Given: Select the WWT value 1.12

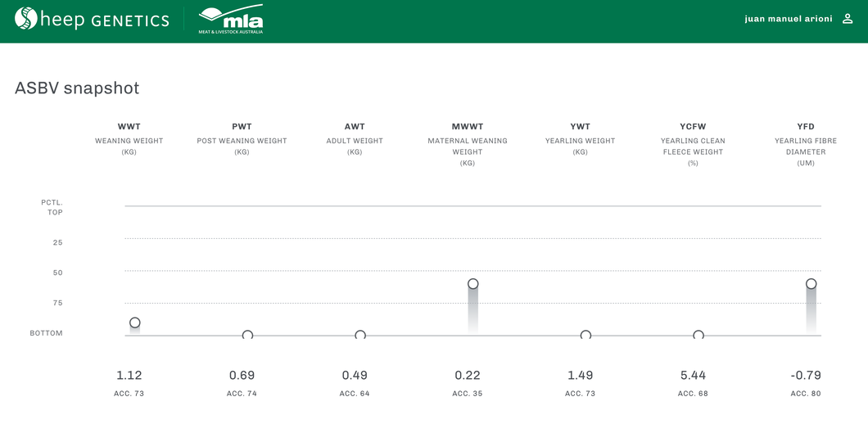Looking at the screenshot, I should (129, 375).
